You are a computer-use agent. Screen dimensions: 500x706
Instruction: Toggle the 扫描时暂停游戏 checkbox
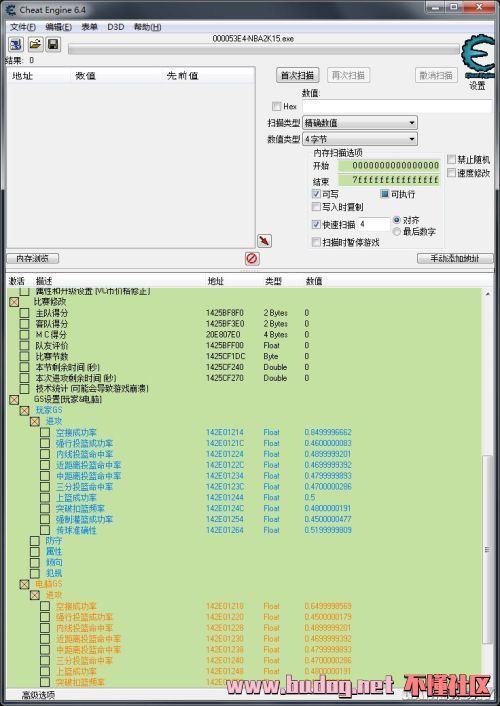click(x=316, y=242)
